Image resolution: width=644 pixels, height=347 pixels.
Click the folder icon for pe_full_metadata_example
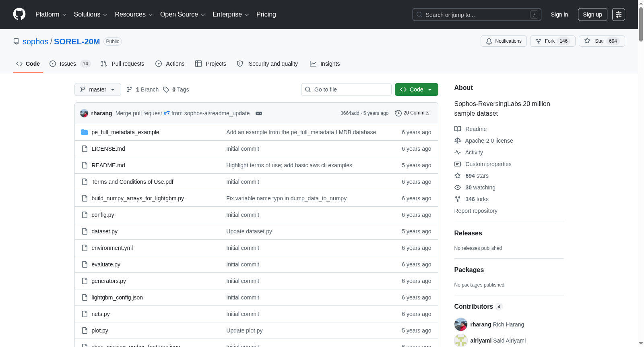[x=85, y=132]
